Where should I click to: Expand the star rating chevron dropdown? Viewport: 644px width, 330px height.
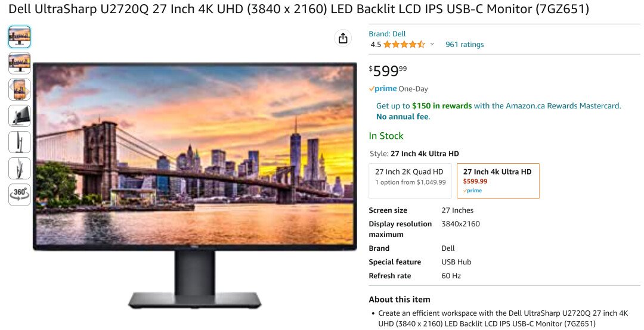[432, 44]
